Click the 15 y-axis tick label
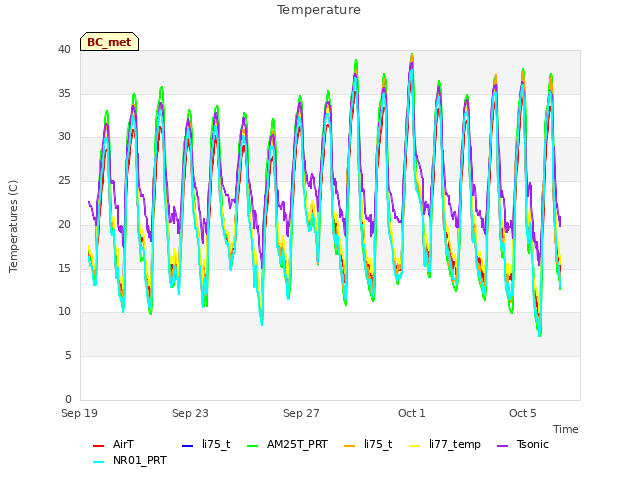The image size is (640, 480). tap(64, 268)
